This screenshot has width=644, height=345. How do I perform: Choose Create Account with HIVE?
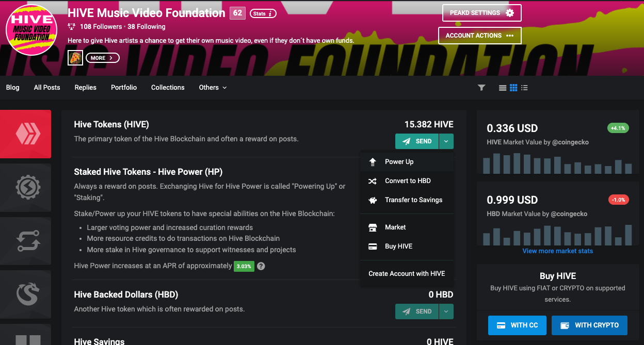click(407, 274)
